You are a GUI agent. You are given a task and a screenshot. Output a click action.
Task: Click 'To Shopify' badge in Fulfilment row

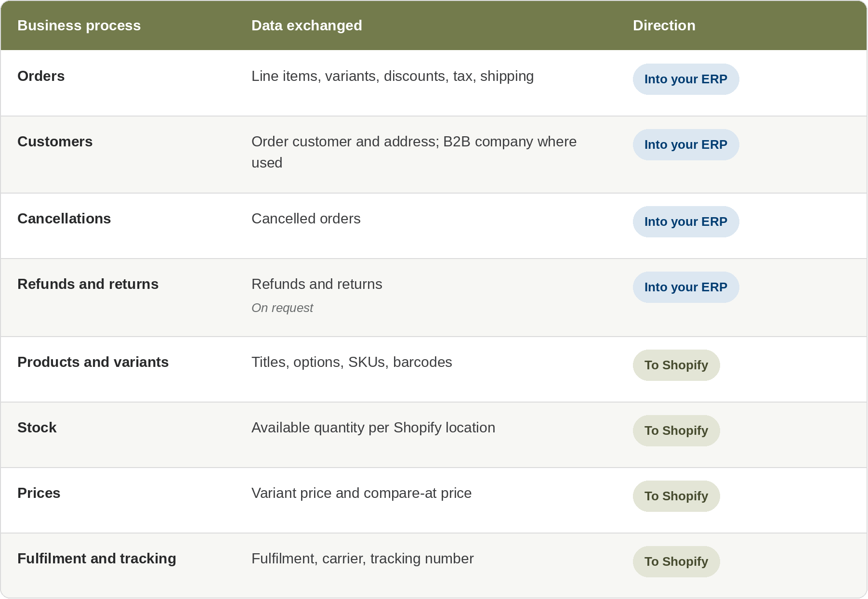(676, 561)
